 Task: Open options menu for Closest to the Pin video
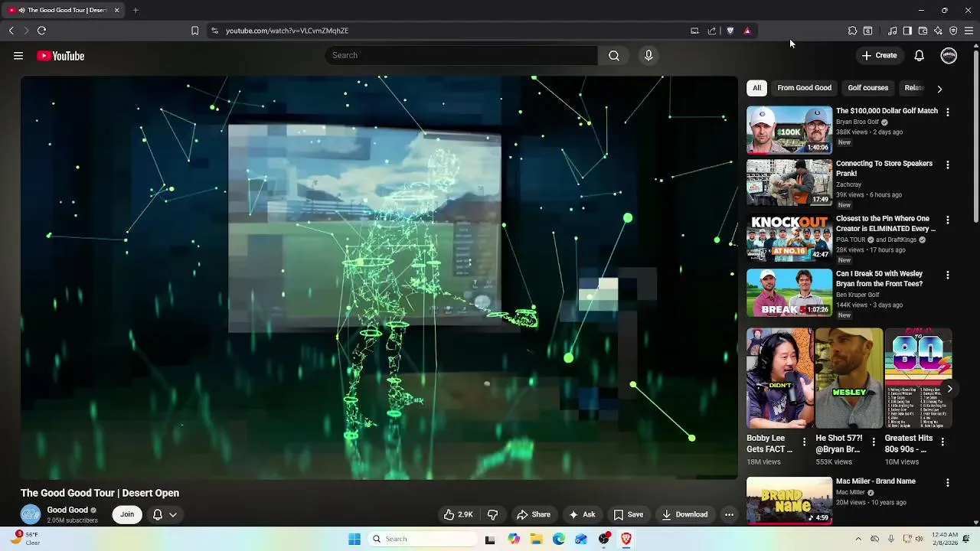click(x=947, y=220)
